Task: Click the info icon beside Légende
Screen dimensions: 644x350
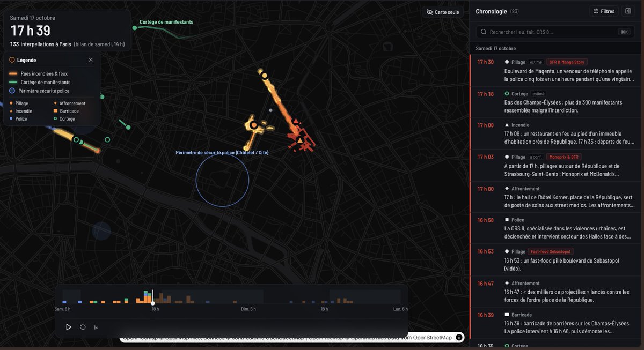Action: click(12, 60)
